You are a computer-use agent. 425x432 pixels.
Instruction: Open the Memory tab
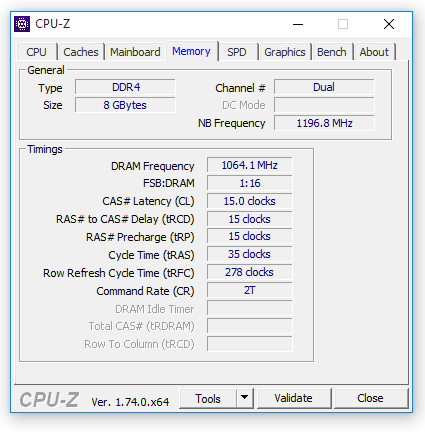pyautogui.click(x=191, y=51)
